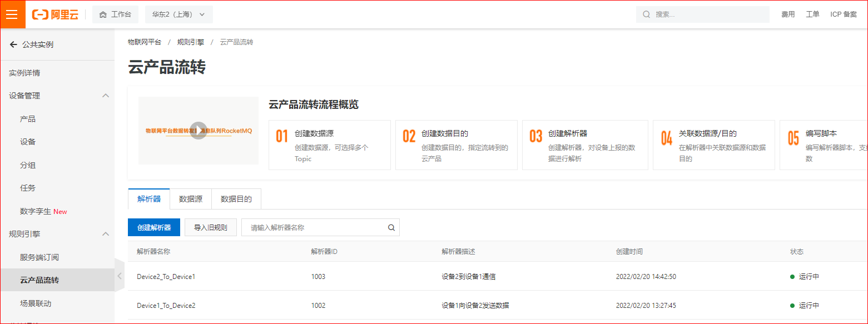Click the 创建解析器 button

pos(154,227)
